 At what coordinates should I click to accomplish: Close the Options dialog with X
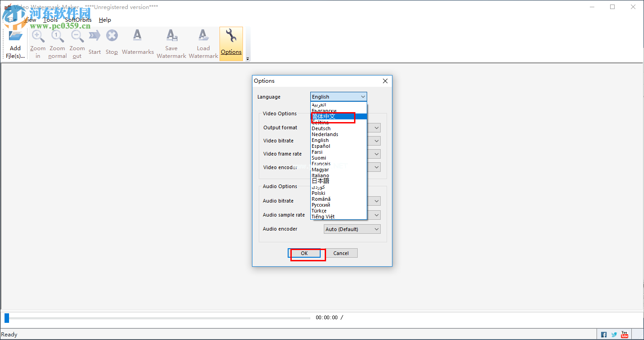385,81
